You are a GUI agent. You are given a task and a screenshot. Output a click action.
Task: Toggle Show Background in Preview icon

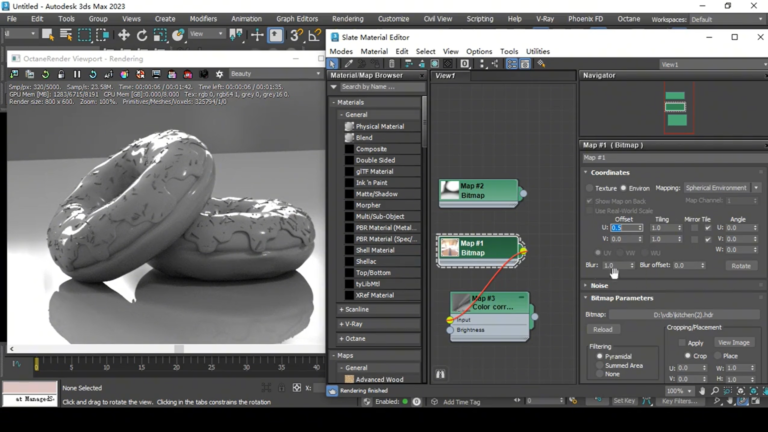[448, 64]
